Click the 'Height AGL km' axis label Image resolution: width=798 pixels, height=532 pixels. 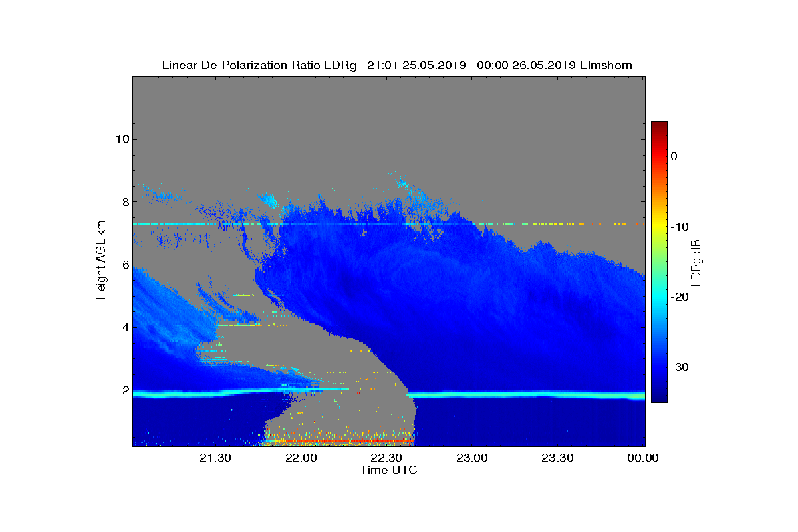(x=101, y=261)
